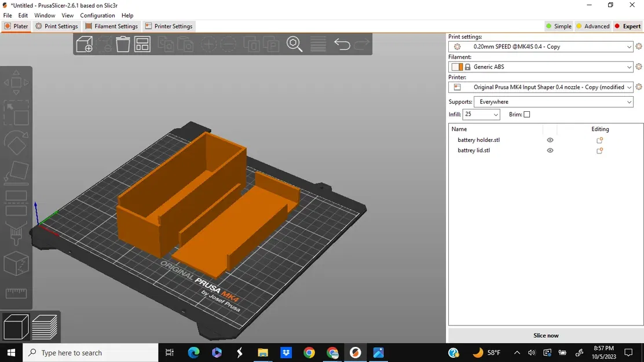Viewport: 644px width, 362px height.
Task: Enable the Brim checkbox
Action: coord(526,114)
